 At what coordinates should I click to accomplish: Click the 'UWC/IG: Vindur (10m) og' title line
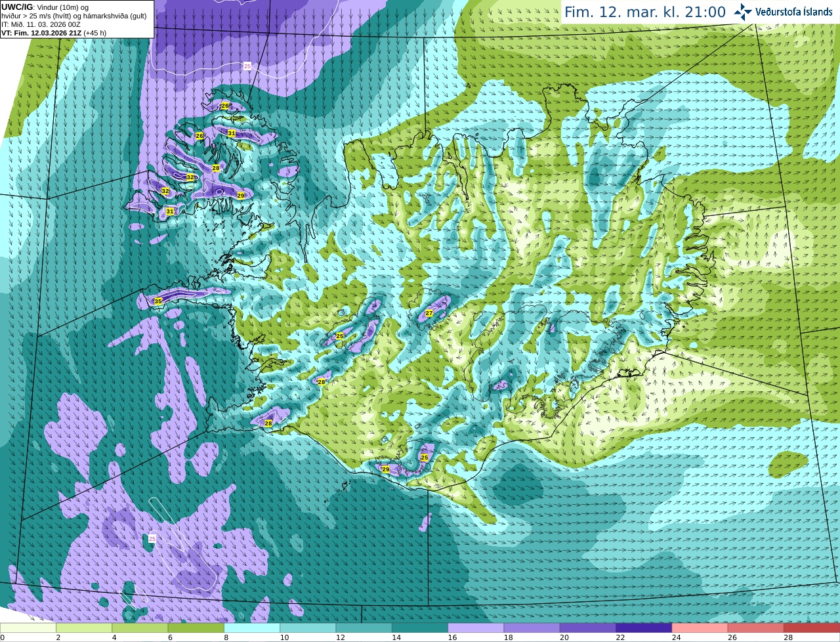point(45,7)
